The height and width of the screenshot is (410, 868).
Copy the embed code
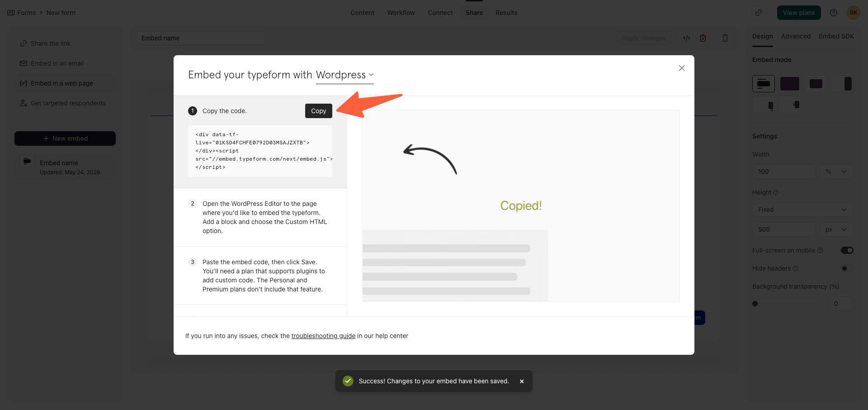click(319, 111)
